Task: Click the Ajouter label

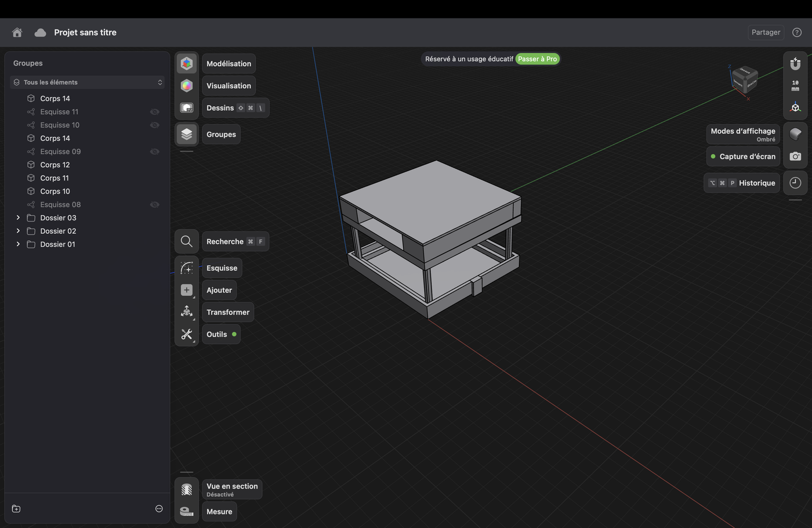Action: pyautogui.click(x=219, y=290)
